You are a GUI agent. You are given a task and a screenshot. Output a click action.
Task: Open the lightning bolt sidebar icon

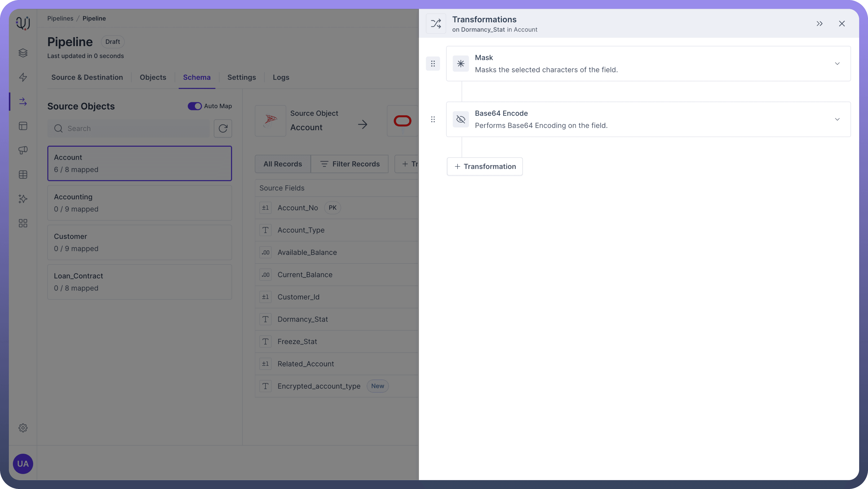(23, 77)
